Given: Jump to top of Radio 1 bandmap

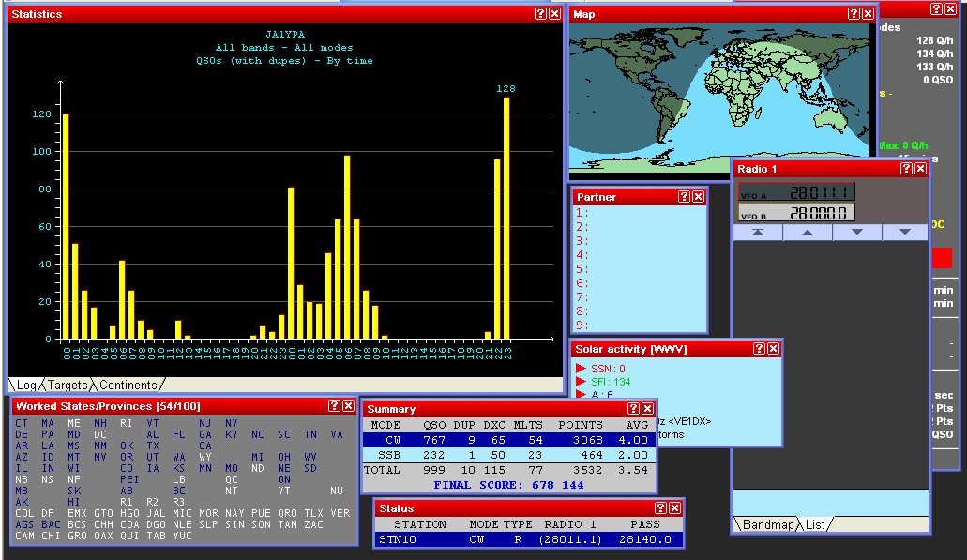Looking at the screenshot, I should click(758, 233).
